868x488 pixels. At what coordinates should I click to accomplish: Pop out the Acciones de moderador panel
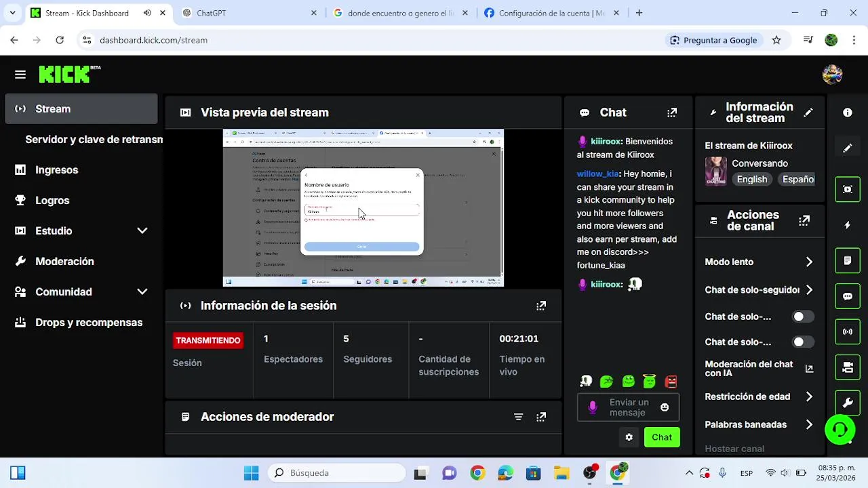(x=541, y=417)
